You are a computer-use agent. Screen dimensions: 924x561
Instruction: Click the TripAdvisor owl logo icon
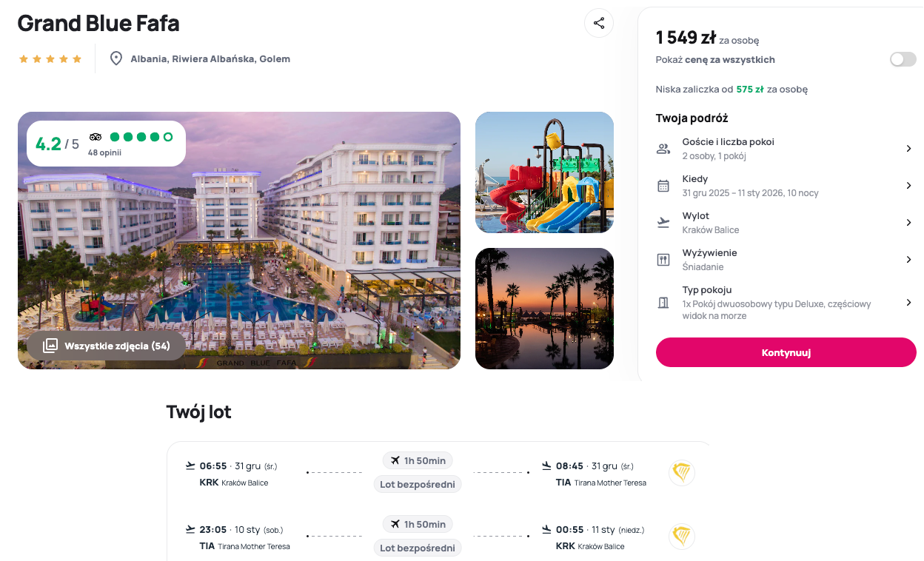pyautogui.click(x=96, y=137)
